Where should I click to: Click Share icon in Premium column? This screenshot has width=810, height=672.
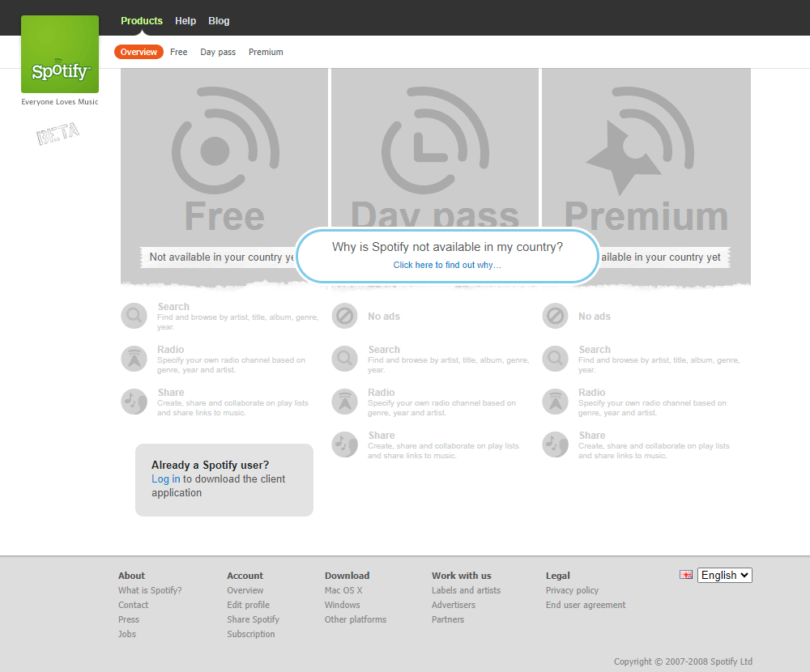[x=556, y=444]
